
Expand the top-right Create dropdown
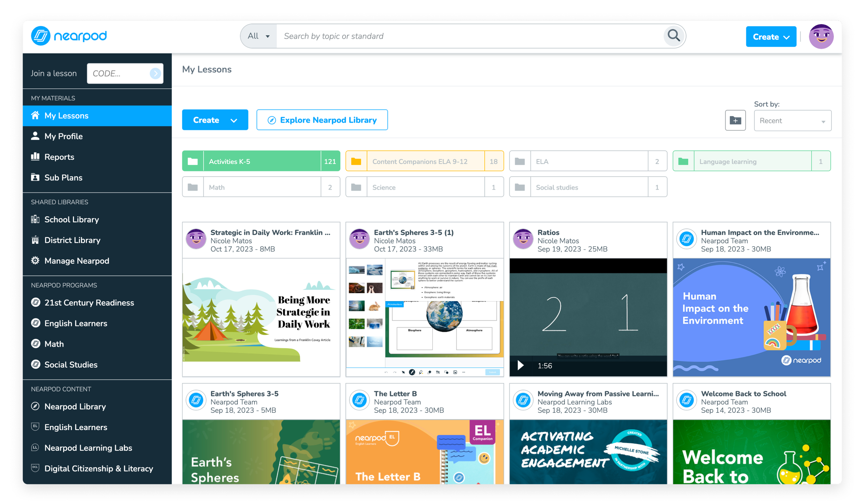pyautogui.click(x=771, y=37)
